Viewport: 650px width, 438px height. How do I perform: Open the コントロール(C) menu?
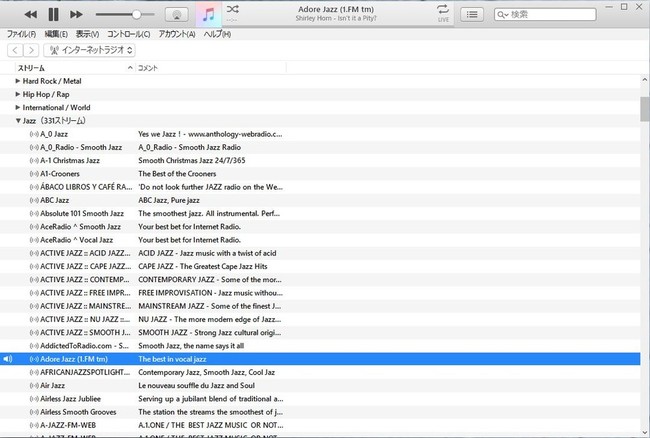pos(129,34)
